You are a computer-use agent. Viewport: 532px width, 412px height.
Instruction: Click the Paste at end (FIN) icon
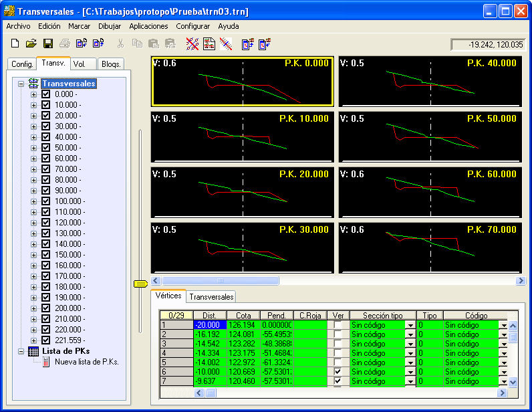(x=170, y=43)
